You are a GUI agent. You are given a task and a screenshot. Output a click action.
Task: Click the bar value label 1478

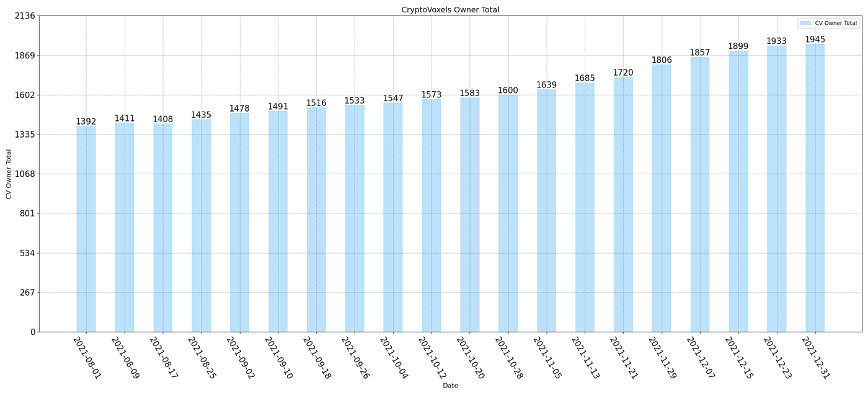coord(239,109)
